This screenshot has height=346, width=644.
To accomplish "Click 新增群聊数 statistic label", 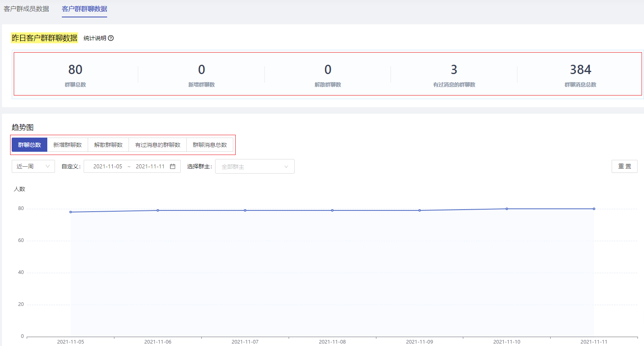I will pyautogui.click(x=201, y=85).
